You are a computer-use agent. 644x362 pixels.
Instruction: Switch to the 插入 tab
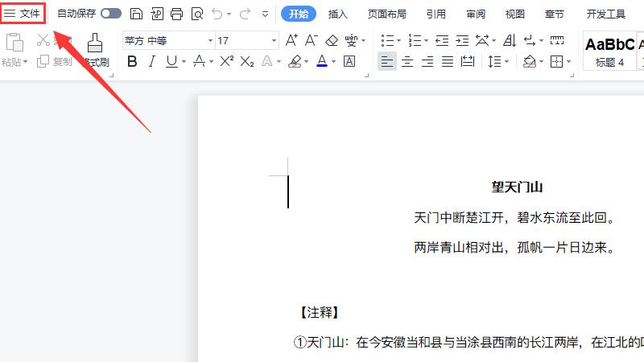338,14
